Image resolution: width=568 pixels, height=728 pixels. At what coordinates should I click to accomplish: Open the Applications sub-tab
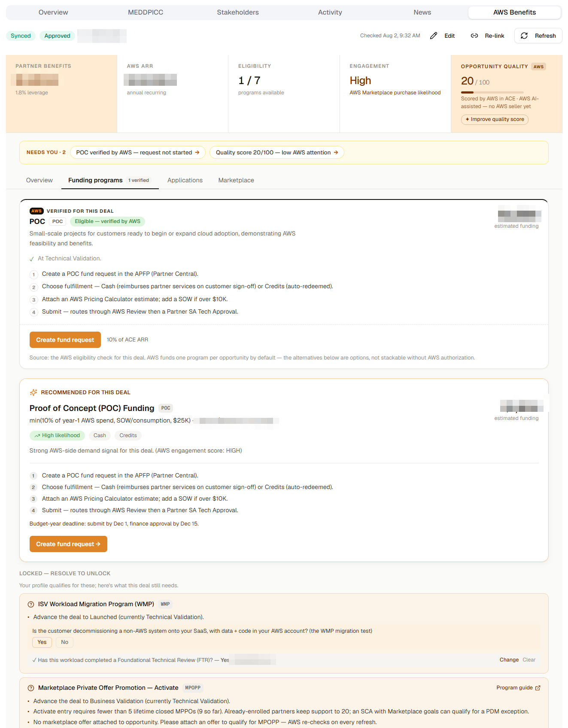point(185,180)
